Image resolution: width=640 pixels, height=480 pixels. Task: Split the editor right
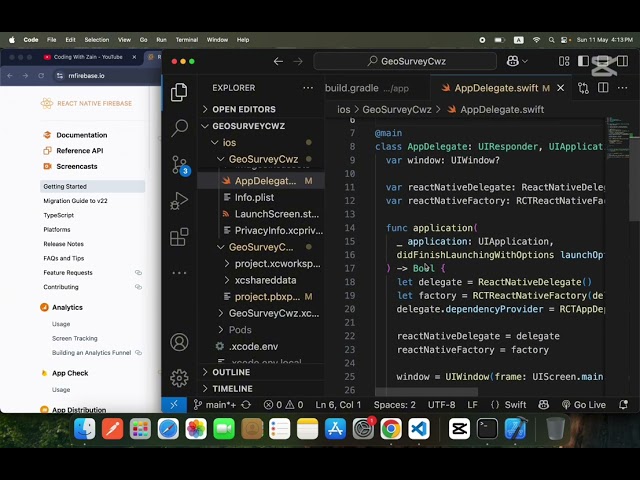coord(603,88)
